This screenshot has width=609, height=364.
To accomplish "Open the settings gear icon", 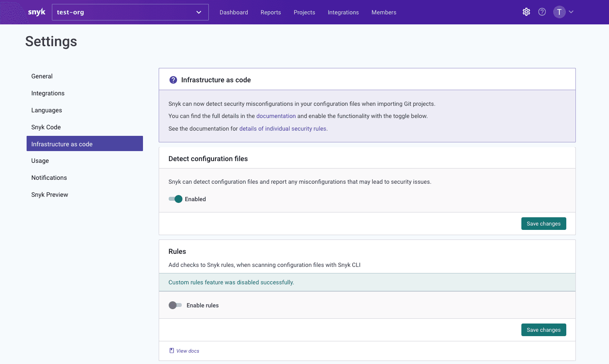I will 526,12.
